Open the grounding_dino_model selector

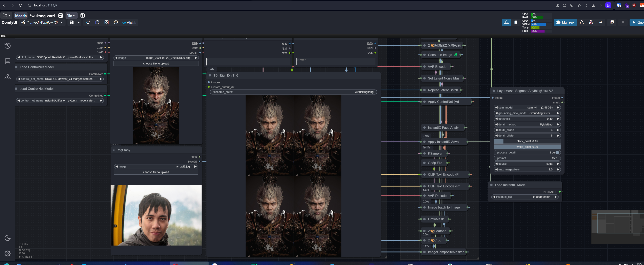click(x=527, y=113)
